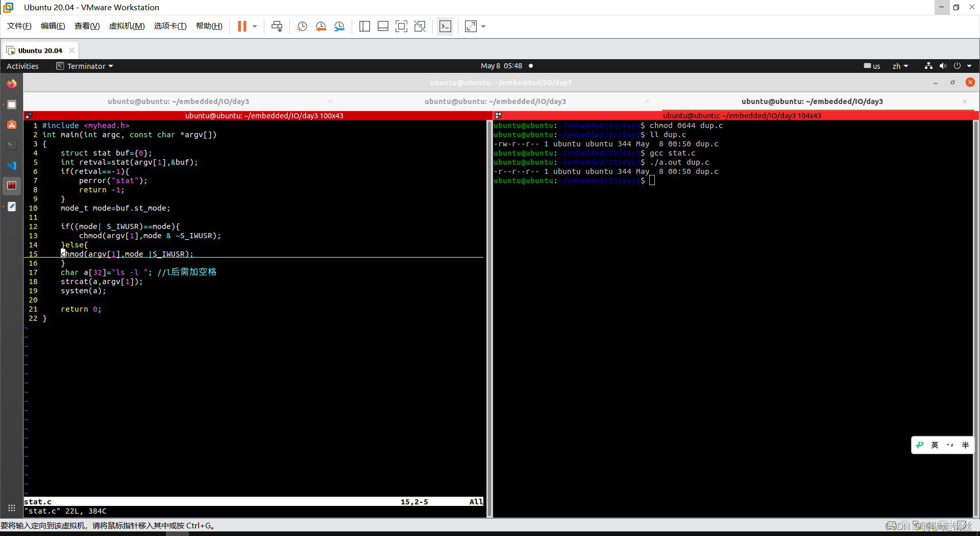
Task: Open the zh input method dropdown
Action: pyautogui.click(x=900, y=66)
